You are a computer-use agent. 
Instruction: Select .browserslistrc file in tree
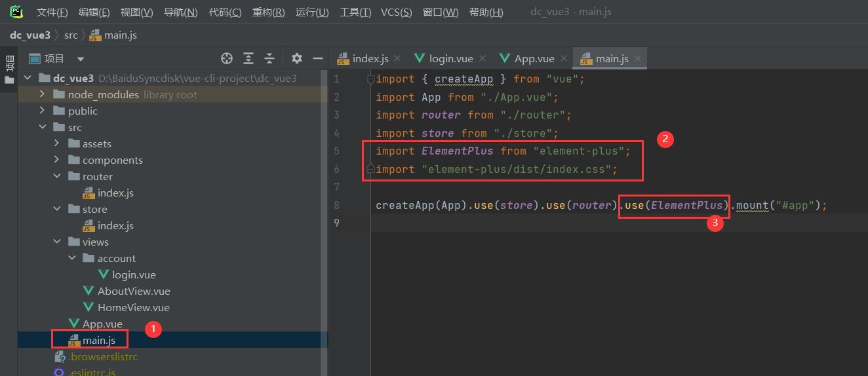103,356
